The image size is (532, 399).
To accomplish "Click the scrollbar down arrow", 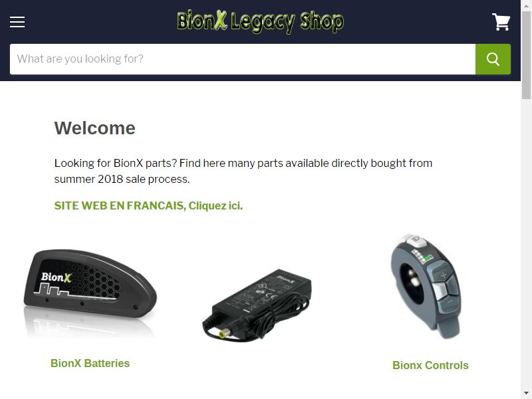I will coord(526,394).
